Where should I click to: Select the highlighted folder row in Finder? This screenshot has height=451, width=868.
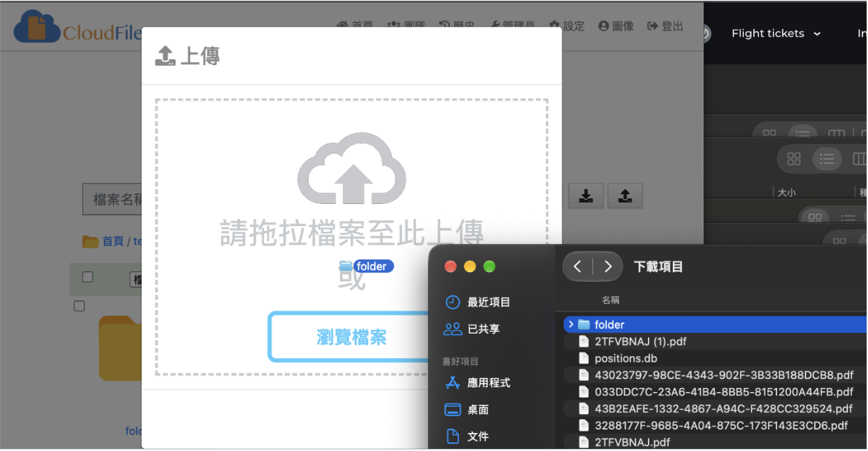point(715,324)
